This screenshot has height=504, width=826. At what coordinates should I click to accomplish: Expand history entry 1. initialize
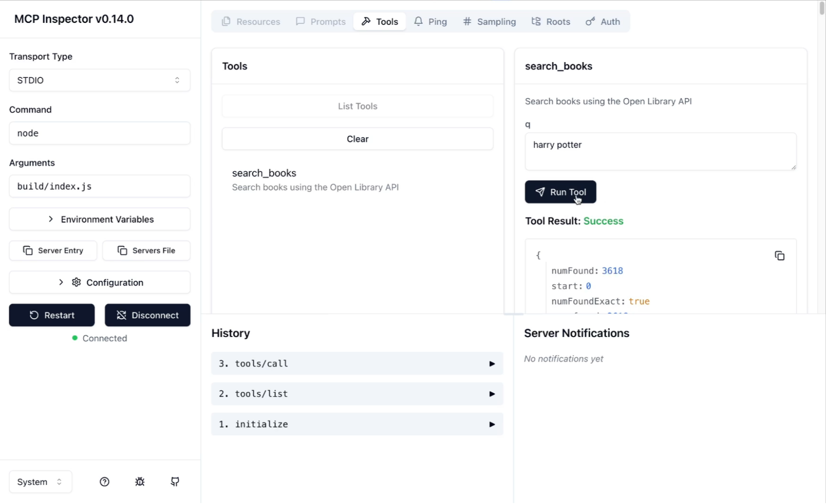[357, 424]
